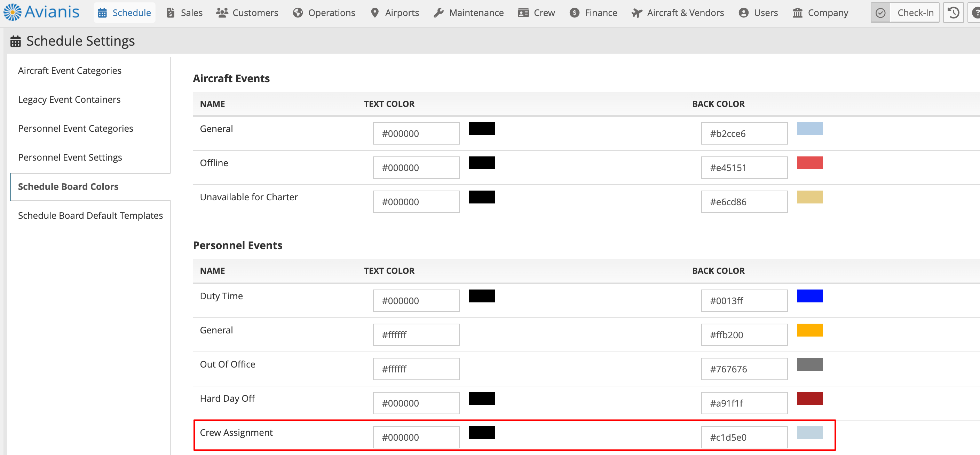Click Aircraft General back color field #b2cce6
This screenshot has height=455, width=980.
coord(744,133)
